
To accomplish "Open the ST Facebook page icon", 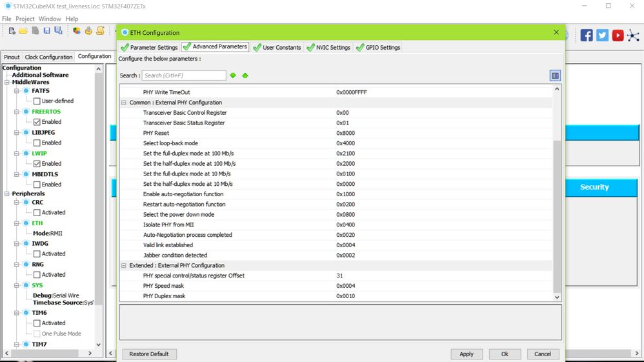I will (587, 35).
